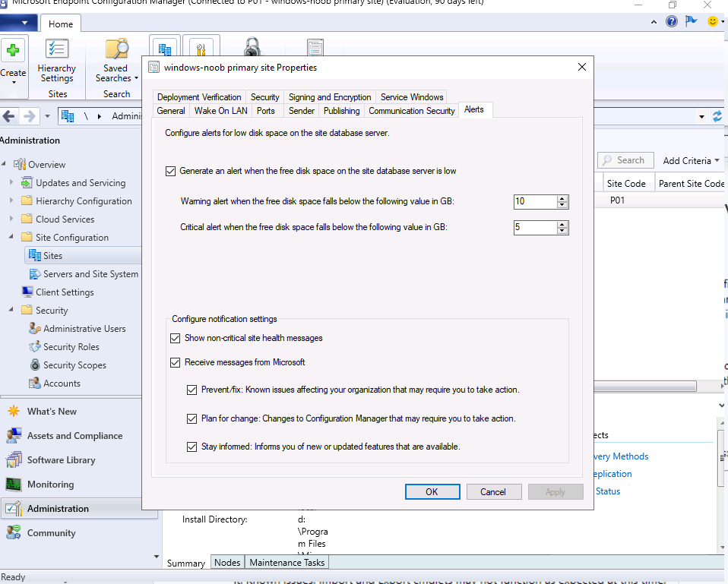
Task: Open the Monitoring workspace icon
Action: point(14,485)
